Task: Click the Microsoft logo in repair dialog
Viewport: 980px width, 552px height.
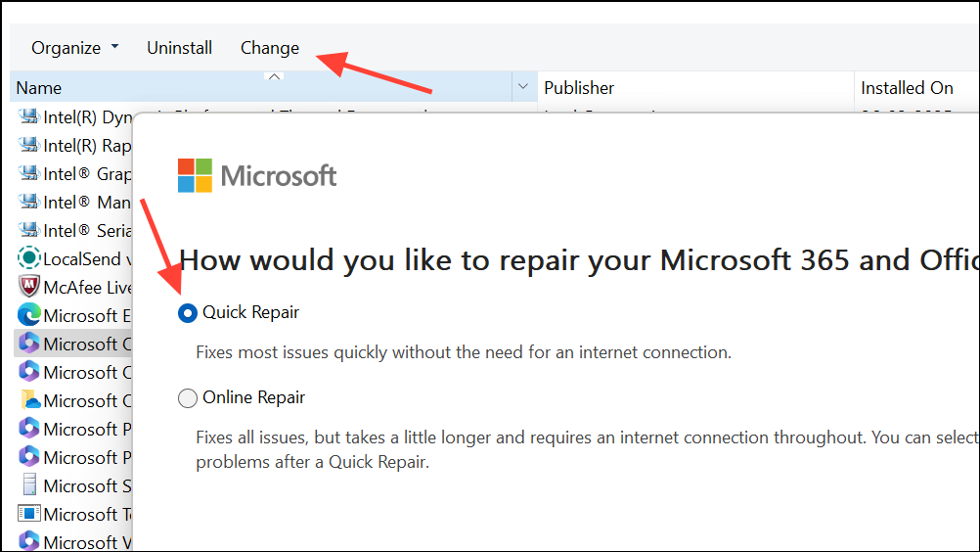Action: tap(257, 176)
